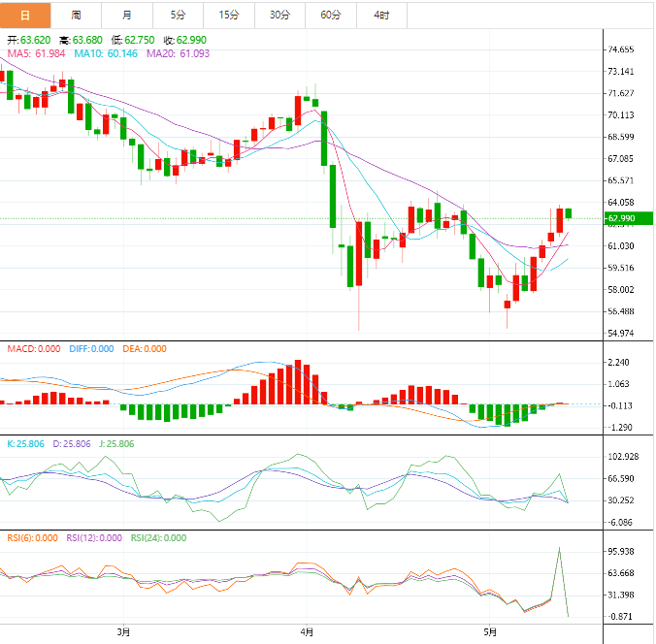This screenshot has height=644, width=656.
Task: Click the 70.113 price axis label
Action: tap(621, 115)
